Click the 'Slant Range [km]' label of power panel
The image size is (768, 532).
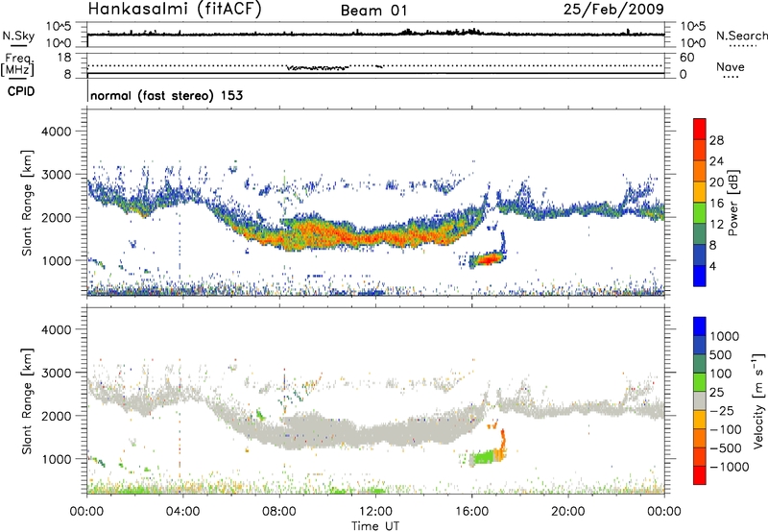pos(27,203)
